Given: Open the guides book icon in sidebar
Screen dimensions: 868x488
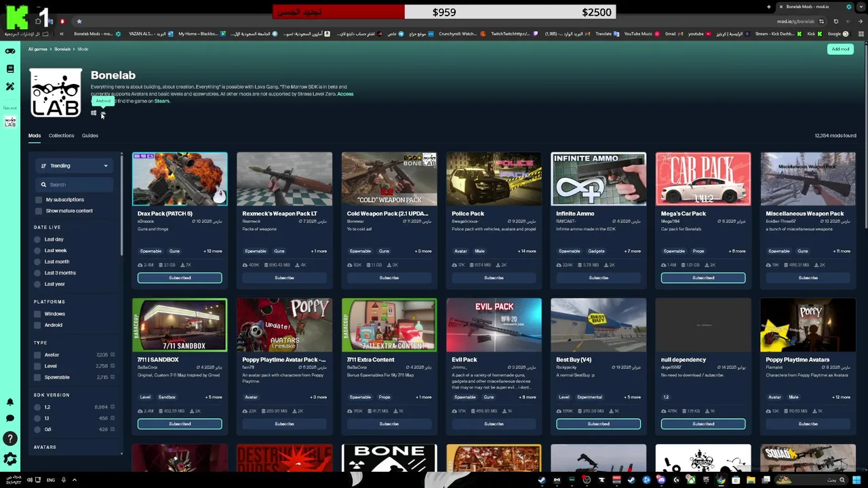Looking at the screenshot, I should point(10,69).
